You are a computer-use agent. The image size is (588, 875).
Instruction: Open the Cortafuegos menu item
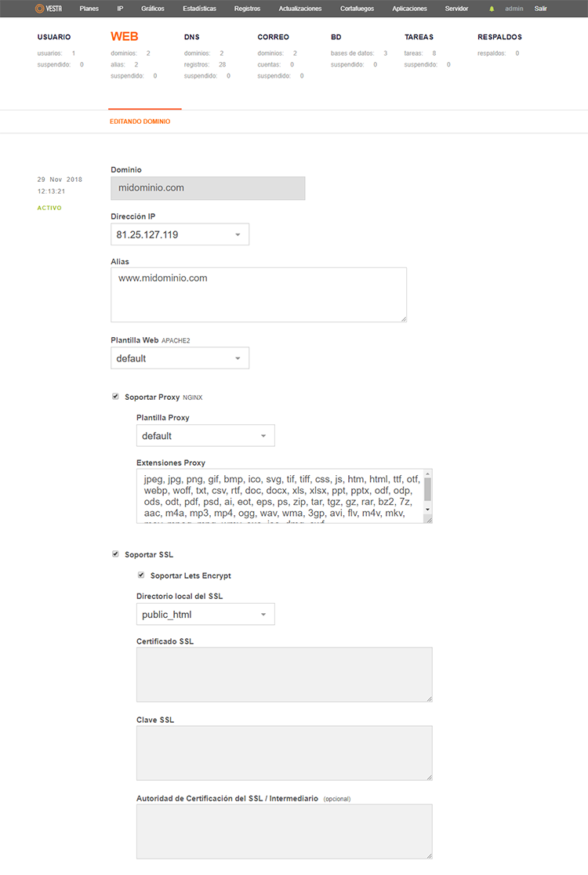[x=357, y=9]
